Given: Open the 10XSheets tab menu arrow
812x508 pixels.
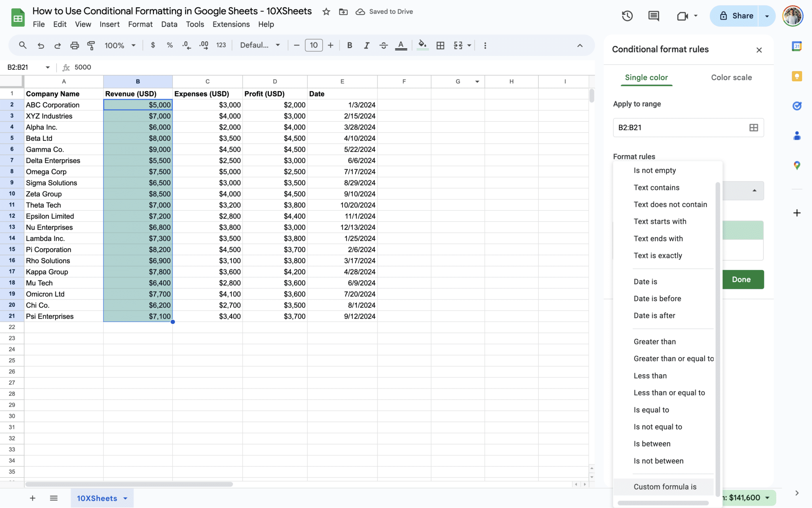Looking at the screenshot, I should (125, 498).
